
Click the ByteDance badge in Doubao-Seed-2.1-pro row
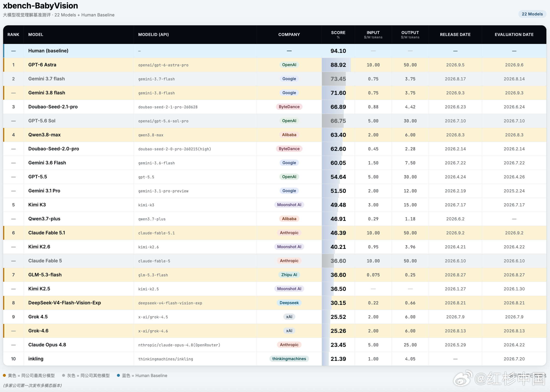[289, 107]
